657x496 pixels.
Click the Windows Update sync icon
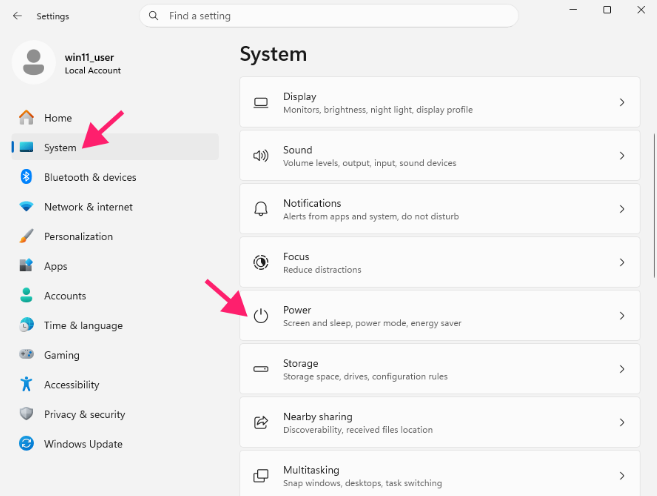coord(26,444)
